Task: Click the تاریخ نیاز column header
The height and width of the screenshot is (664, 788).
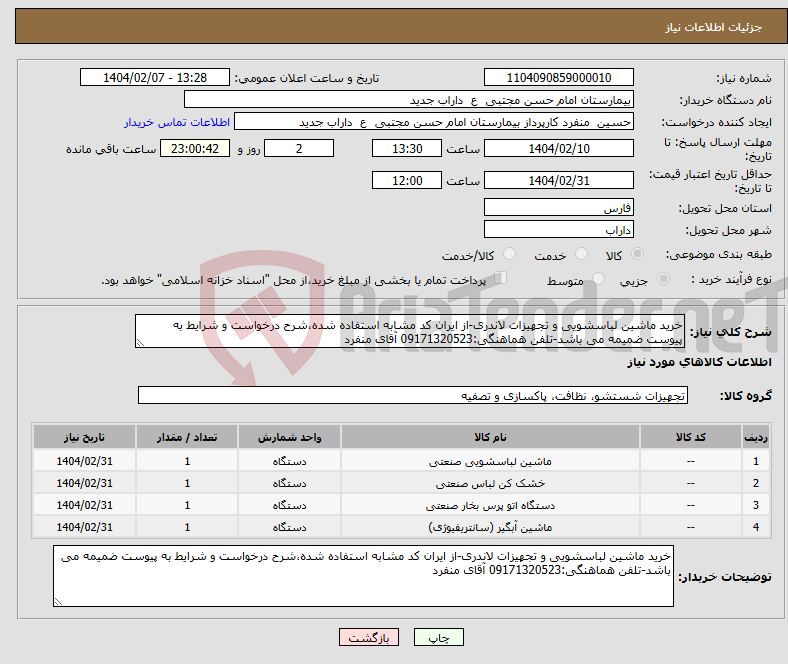Action: (x=84, y=438)
